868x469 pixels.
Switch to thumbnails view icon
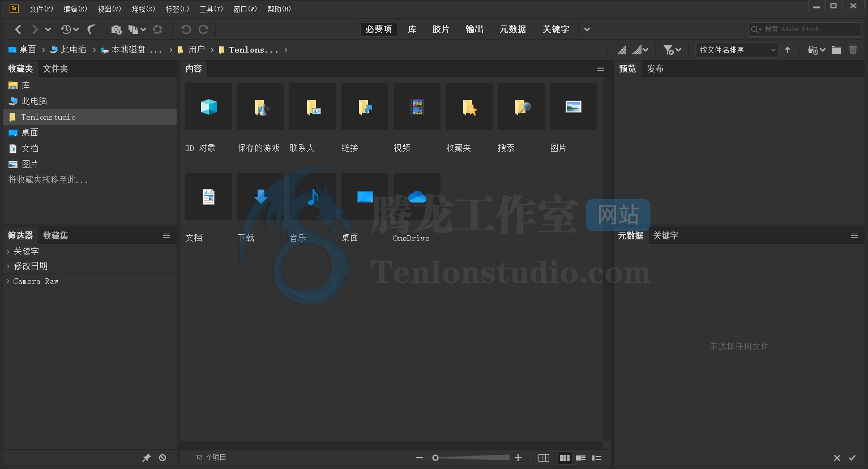point(565,458)
